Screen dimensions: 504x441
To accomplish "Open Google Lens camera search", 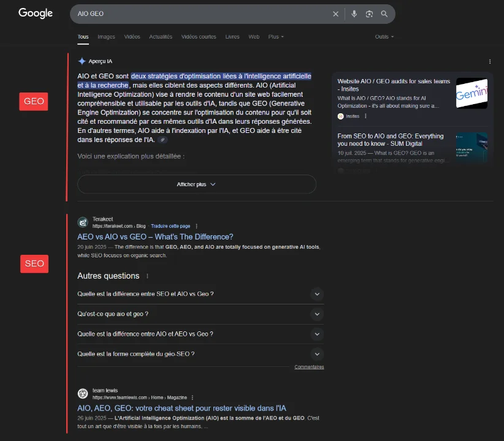I will pyautogui.click(x=369, y=13).
